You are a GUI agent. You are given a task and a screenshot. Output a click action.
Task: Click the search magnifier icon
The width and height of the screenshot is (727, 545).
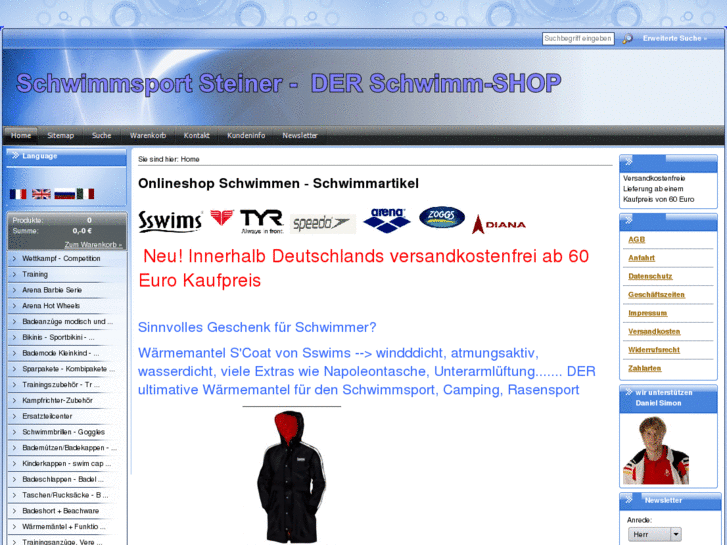pos(627,38)
